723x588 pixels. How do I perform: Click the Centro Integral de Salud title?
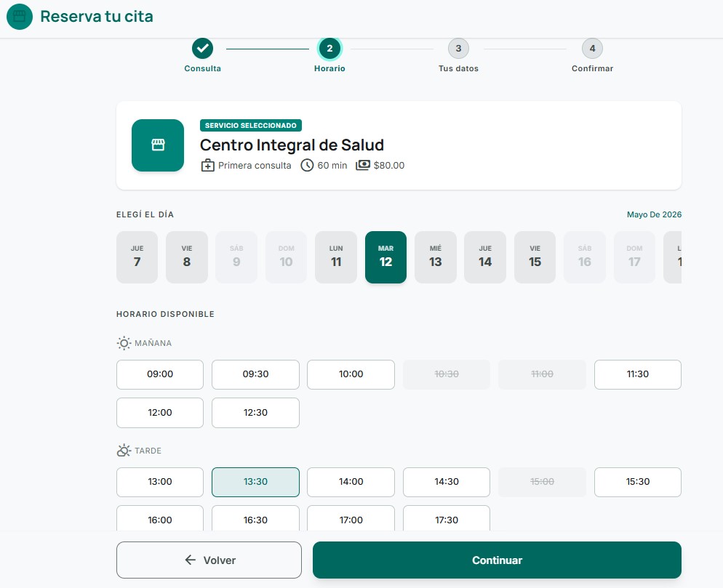[x=292, y=145]
